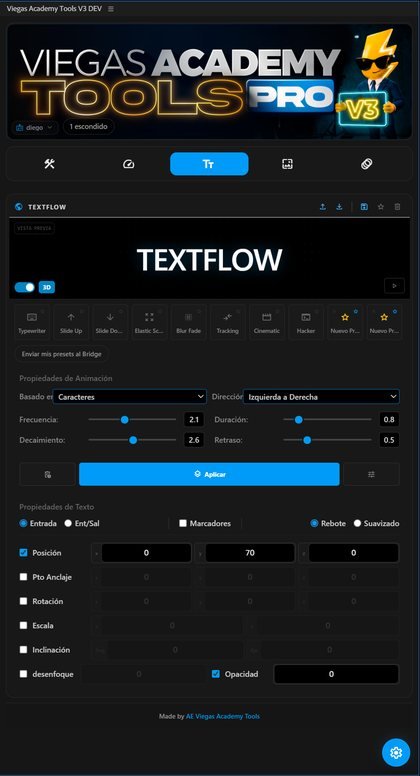Click the globe icon beside TEXTFLOW
The height and width of the screenshot is (776, 420).
19,207
